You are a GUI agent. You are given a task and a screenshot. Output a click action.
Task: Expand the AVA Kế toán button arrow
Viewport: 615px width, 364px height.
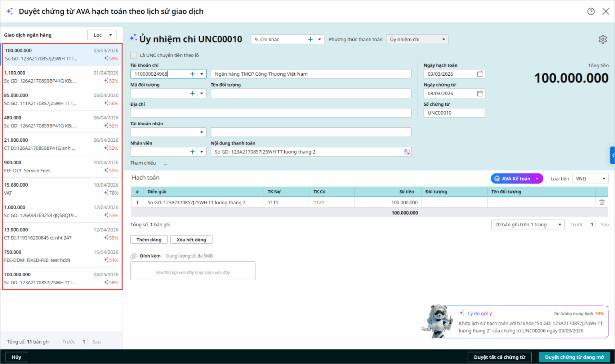[537, 179]
